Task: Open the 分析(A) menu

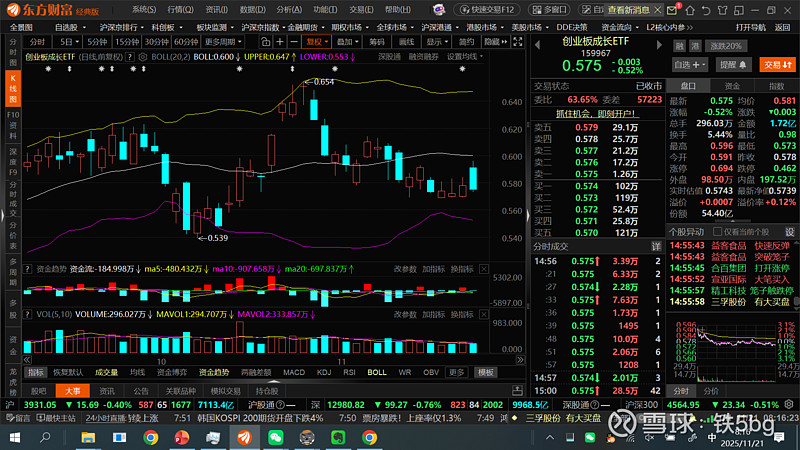Action: point(289,10)
